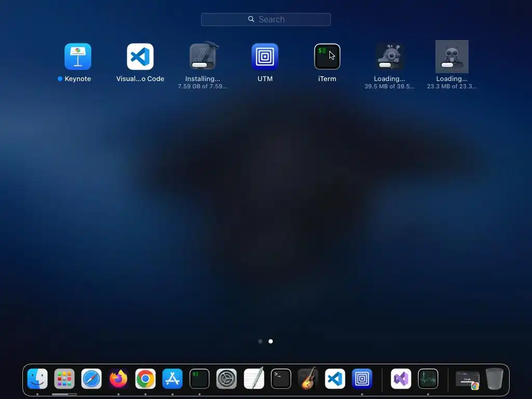Open iTerm from the Dock

(199, 379)
